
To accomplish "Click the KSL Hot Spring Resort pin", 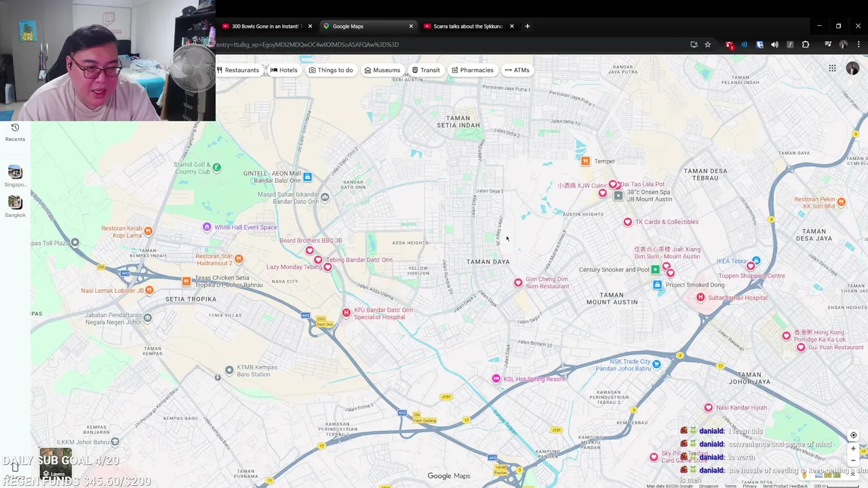I will tap(496, 379).
